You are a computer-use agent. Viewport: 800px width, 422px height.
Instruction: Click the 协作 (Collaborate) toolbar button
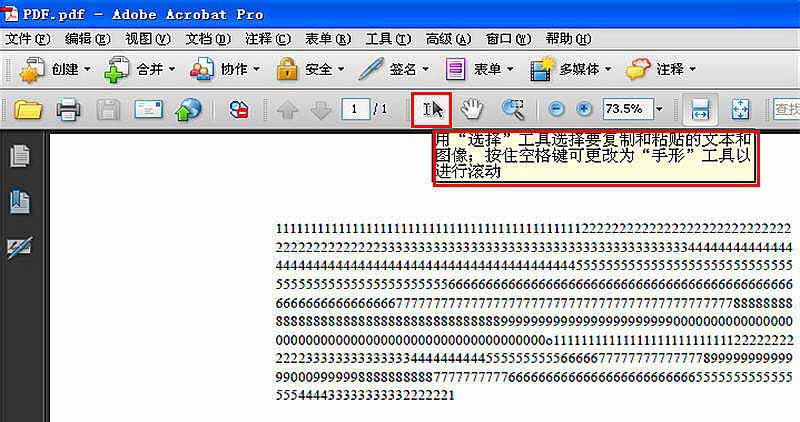[x=218, y=69]
